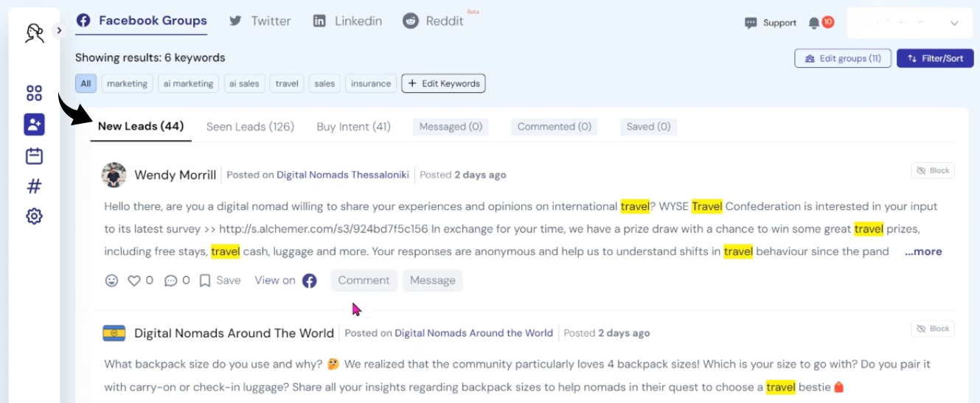Select the leads person icon in the sidebar
The width and height of the screenshot is (980, 403).
pos(34,125)
